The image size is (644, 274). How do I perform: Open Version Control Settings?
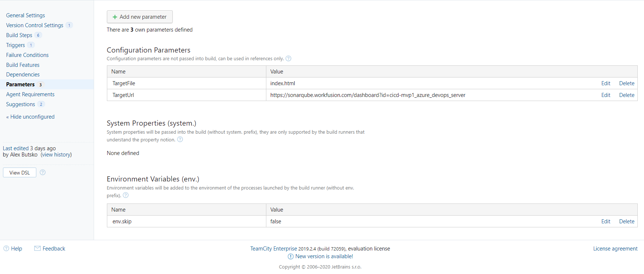tap(35, 25)
